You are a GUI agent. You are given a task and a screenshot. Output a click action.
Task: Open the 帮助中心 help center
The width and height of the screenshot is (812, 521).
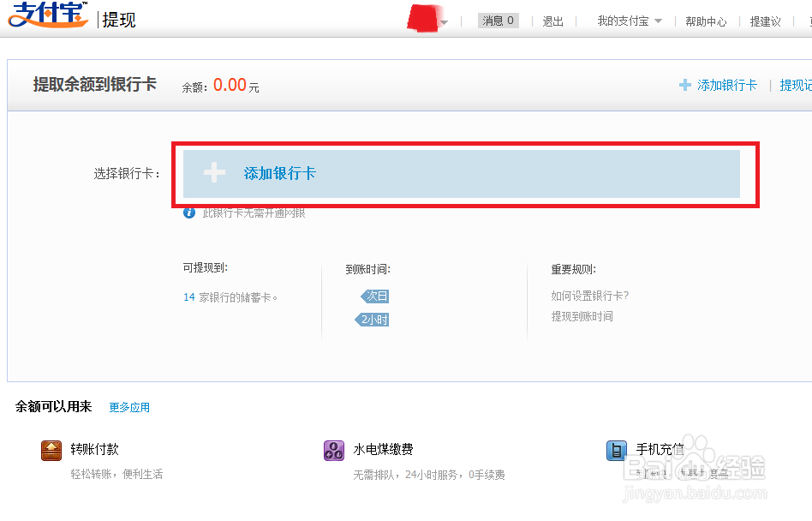click(x=705, y=21)
